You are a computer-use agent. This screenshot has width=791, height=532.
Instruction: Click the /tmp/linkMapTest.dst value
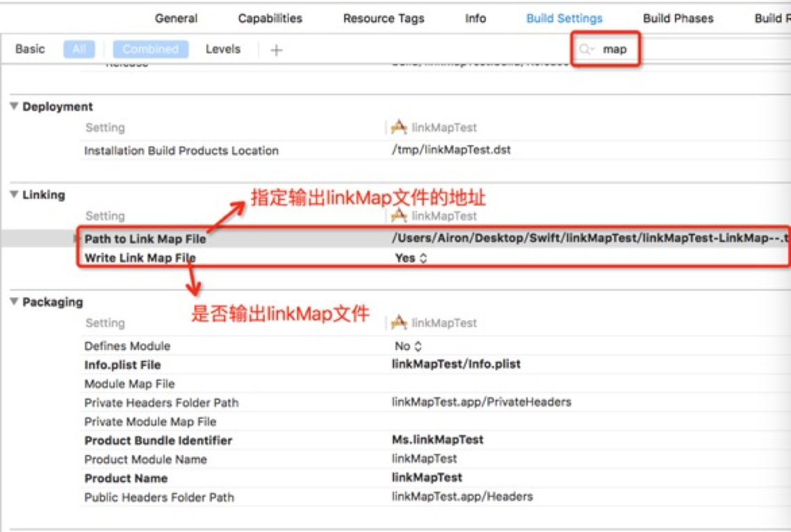click(451, 150)
